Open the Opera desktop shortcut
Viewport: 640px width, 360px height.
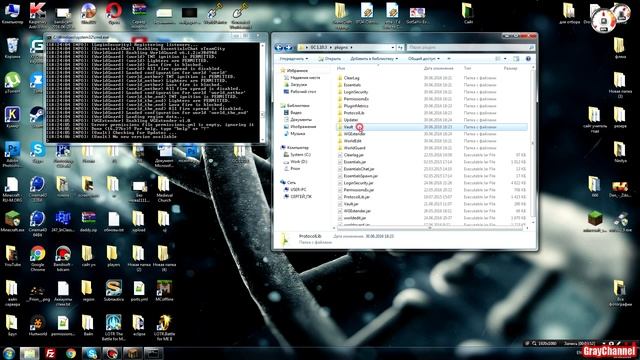(x=113, y=13)
